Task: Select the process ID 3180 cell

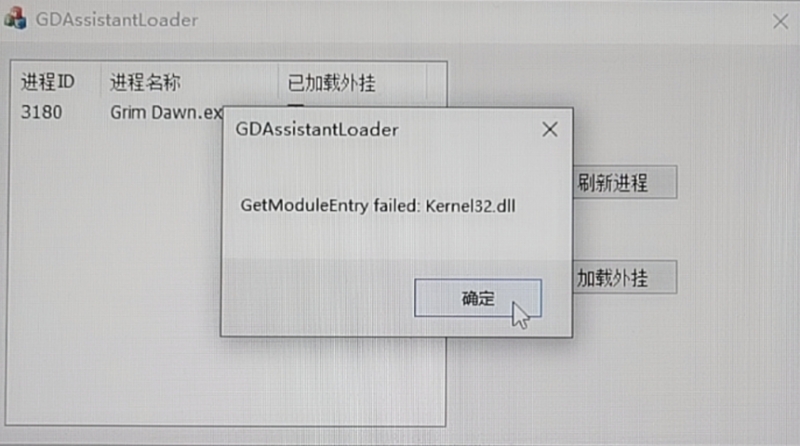Action: point(41,112)
